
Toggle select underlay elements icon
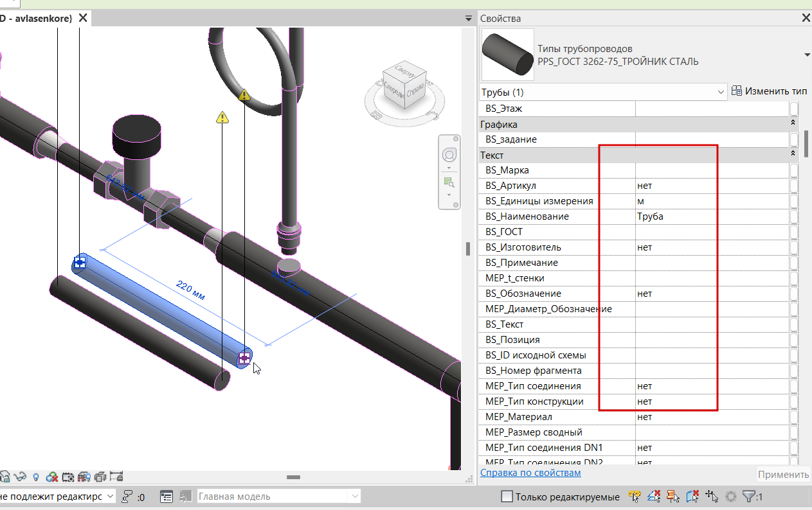[x=654, y=497]
